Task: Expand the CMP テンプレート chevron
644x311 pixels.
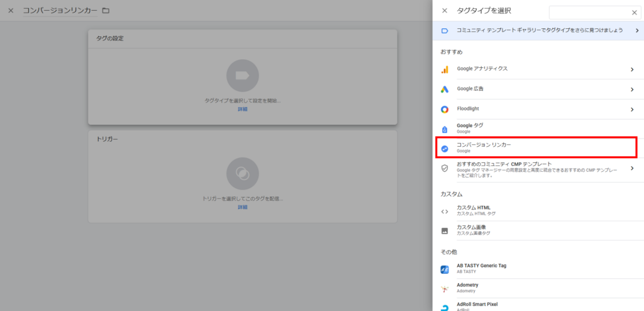Action: (632, 168)
